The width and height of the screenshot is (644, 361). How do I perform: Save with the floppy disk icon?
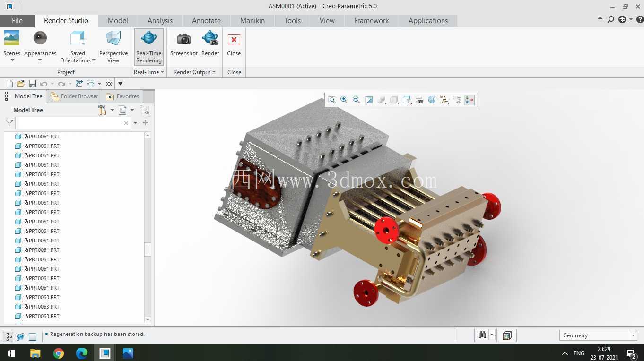pos(32,84)
